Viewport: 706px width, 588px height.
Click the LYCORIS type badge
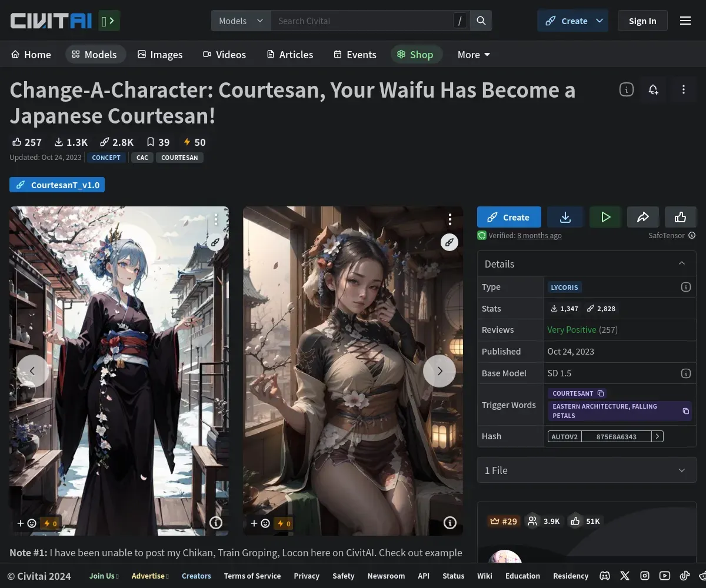[565, 287]
